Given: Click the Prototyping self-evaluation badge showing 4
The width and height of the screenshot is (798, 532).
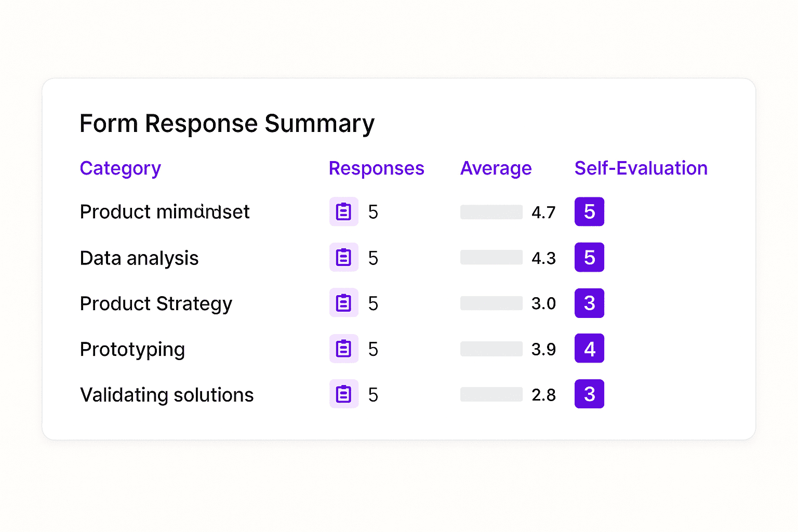Looking at the screenshot, I should pos(589,349).
